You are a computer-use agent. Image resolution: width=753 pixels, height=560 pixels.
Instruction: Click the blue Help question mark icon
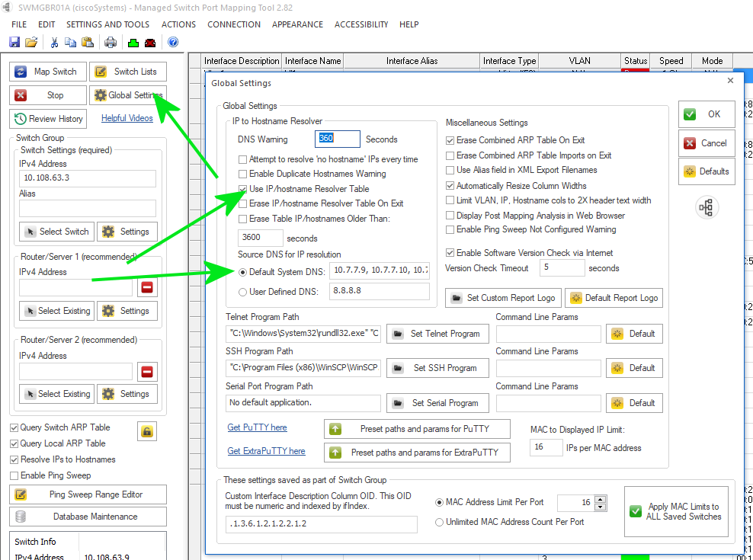tap(173, 42)
